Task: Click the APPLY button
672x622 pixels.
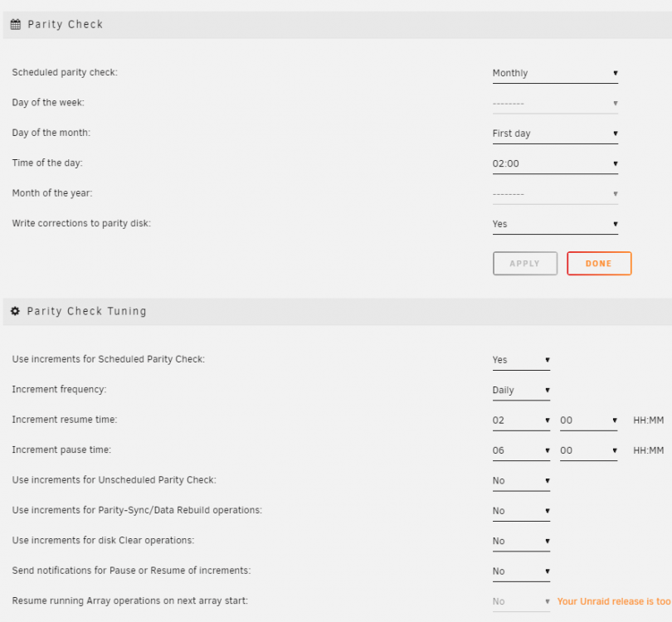Action: [x=525, y=264]
